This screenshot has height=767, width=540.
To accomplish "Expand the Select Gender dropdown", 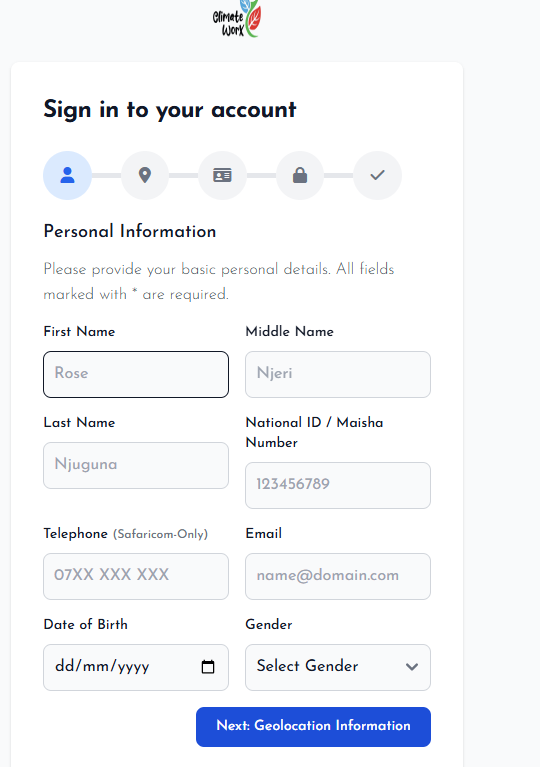I will point(338,667).
